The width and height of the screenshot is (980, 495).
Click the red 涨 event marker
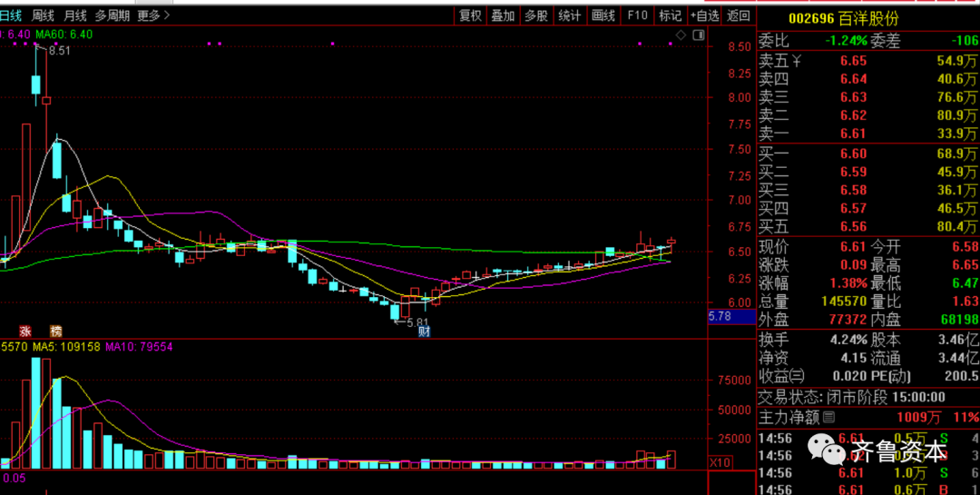[x=25, y=331]
